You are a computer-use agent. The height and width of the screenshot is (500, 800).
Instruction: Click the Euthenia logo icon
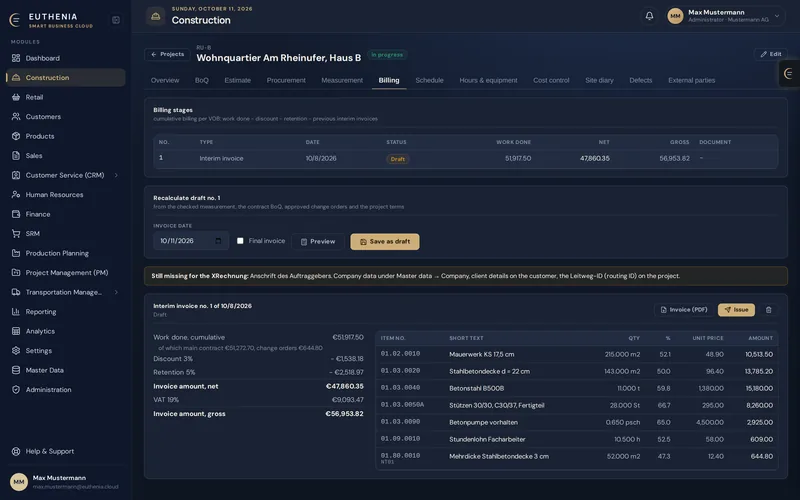coord(15,20)
